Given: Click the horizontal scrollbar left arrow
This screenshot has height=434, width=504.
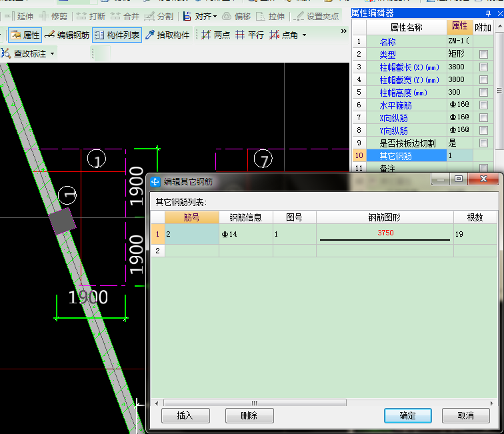Looking at the screenshot, I should click(x=157, y=403).
